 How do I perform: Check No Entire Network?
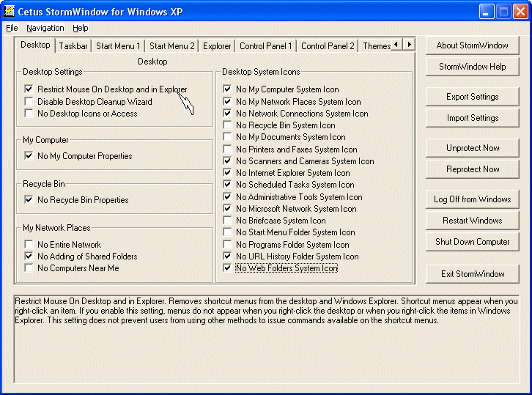(29, 244)
